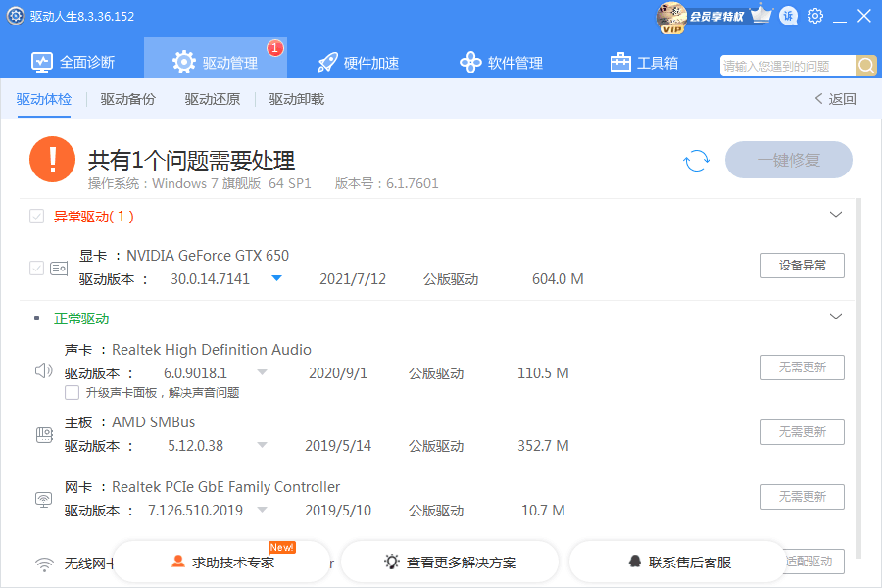Click the orange exclamation warning icon

click(x=52, y=160)
